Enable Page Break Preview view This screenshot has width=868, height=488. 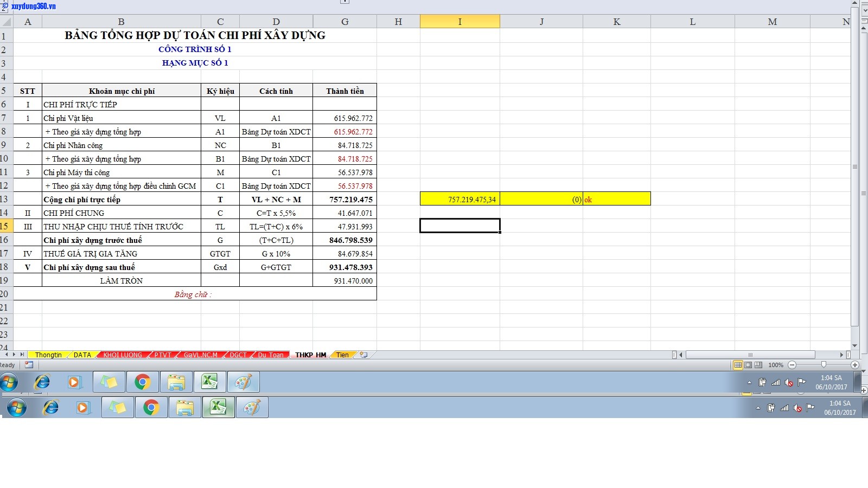pos(758,365)
